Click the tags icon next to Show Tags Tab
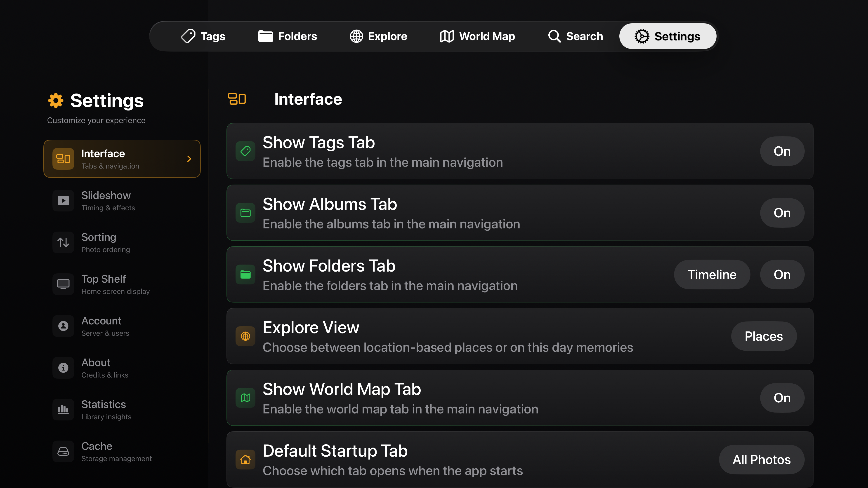 click(245, 151)
